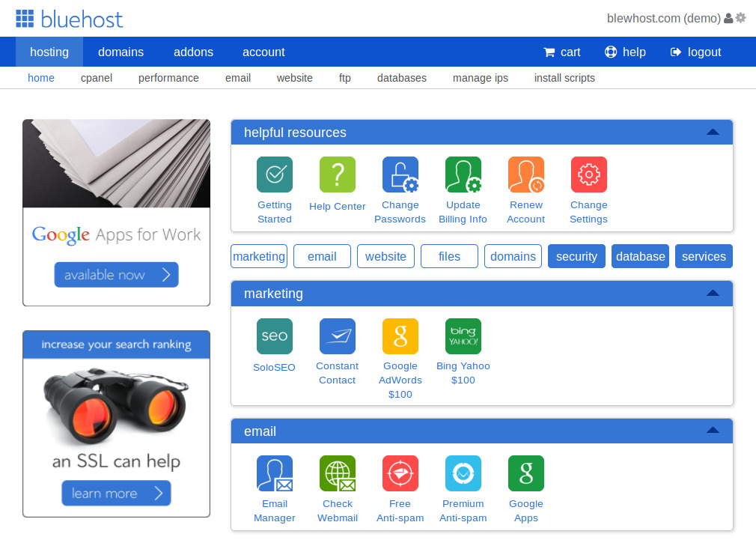
Task: Open the manage ips sub-tab
Action: click(481, 78)
